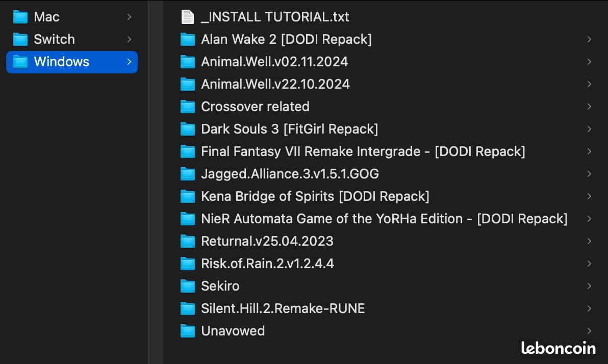Expand chevron for Sekiro row
608x364 pixels.
point(589,287)
